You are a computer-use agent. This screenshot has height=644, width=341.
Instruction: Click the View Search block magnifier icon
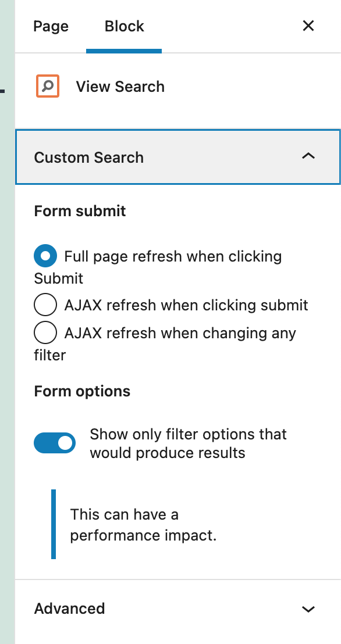pos(48,86)
